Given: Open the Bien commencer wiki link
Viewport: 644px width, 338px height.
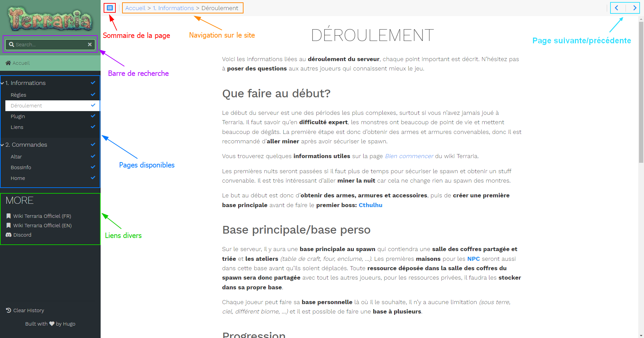Looking at the screenshot, I should [409, 156].
